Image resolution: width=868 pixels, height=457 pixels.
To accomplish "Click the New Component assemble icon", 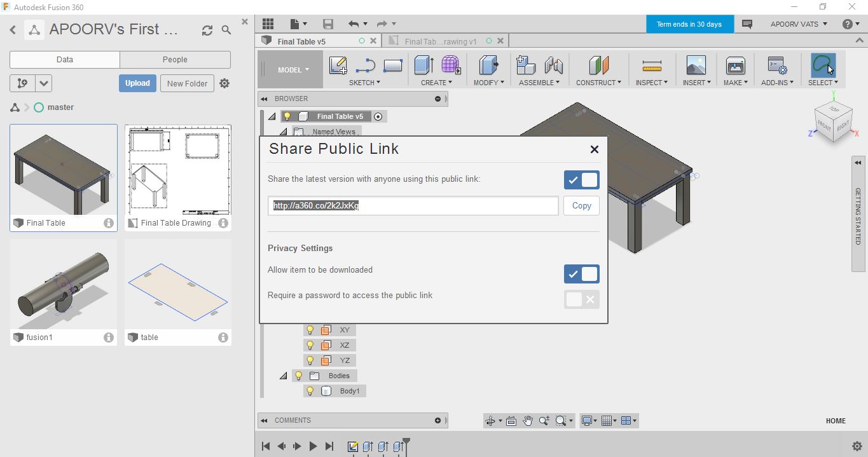I will pyautogui.click(x=526, y=65).
